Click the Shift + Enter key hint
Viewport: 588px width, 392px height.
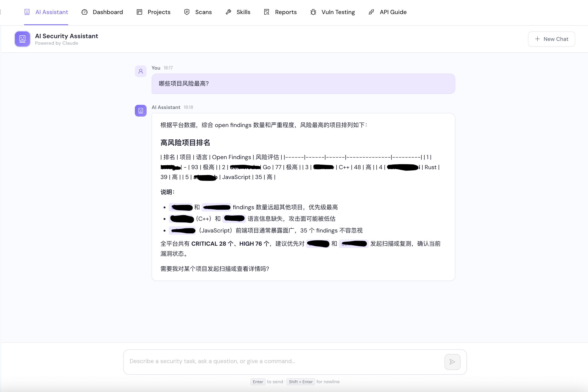click(301, 382)
